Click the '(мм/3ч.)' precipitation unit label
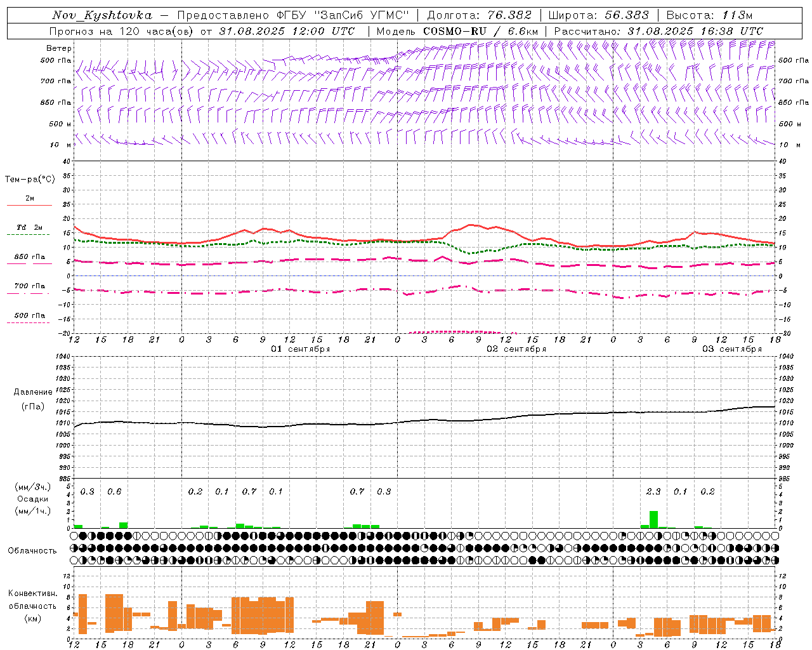 tap(33, 487)
